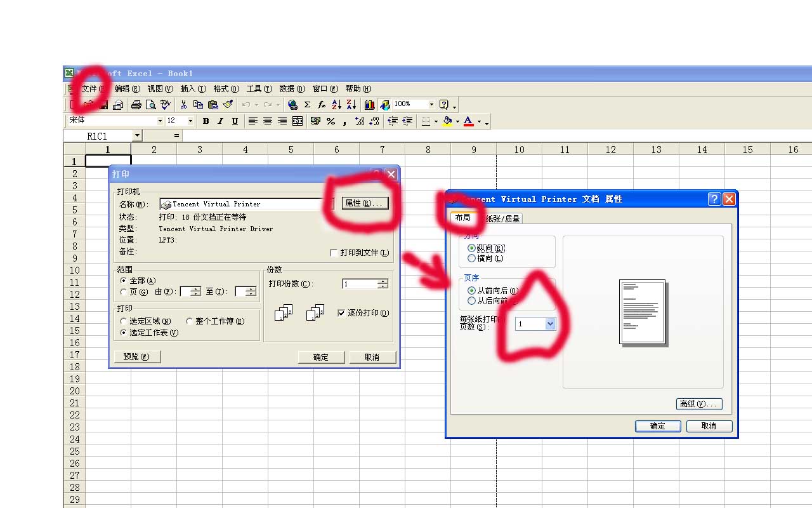812x508 pixels.
Task: Click the Decrease Decimal icon
Action: tap(374, 121)
